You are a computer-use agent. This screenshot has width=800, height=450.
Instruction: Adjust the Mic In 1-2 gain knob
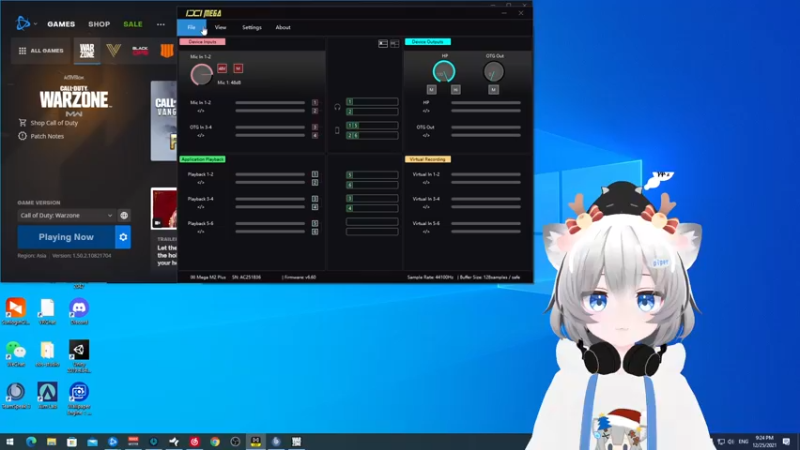201,74
